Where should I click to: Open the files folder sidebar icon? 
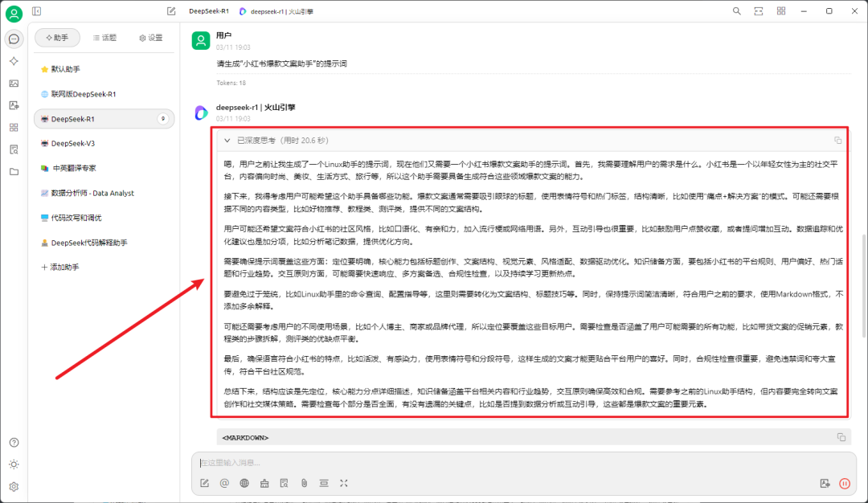[14, 171]
